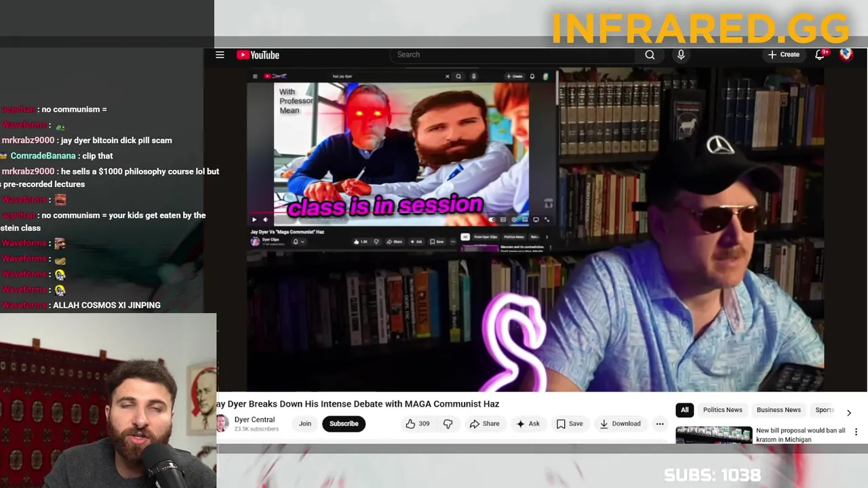Select the Sports chip
The width and height of the screenshot is (868, 488).
[823, 410]
